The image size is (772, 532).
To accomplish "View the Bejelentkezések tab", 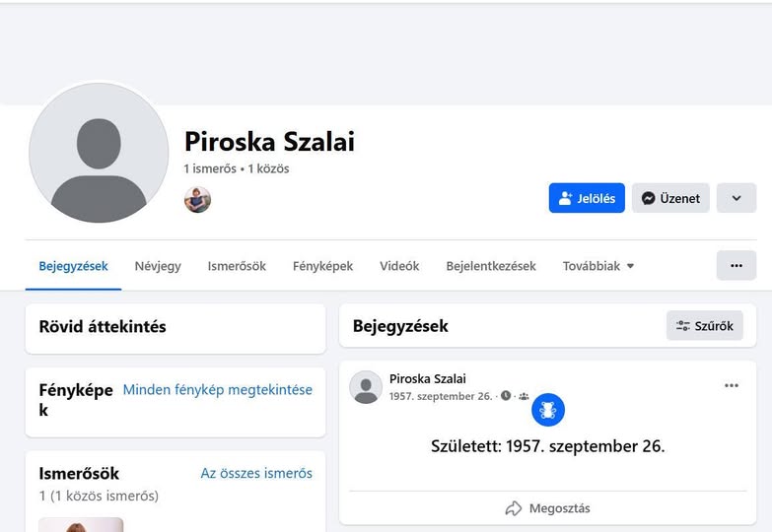I will coord(491,266).
